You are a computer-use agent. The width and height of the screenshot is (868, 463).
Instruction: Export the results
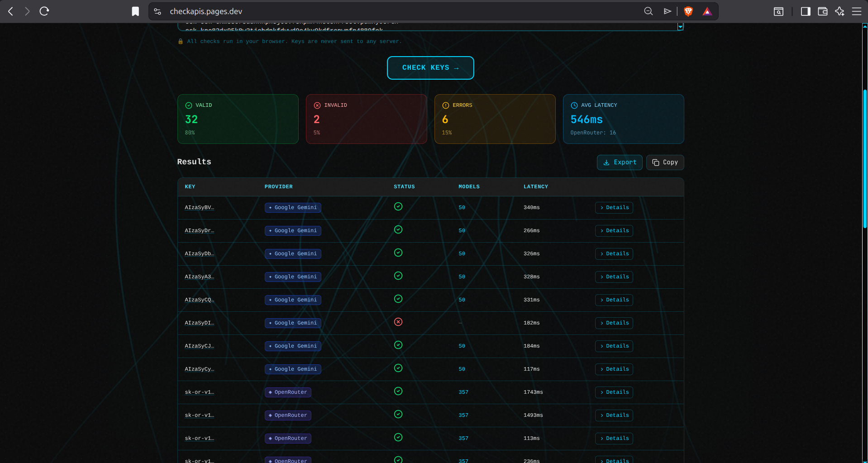click(620, 162)
